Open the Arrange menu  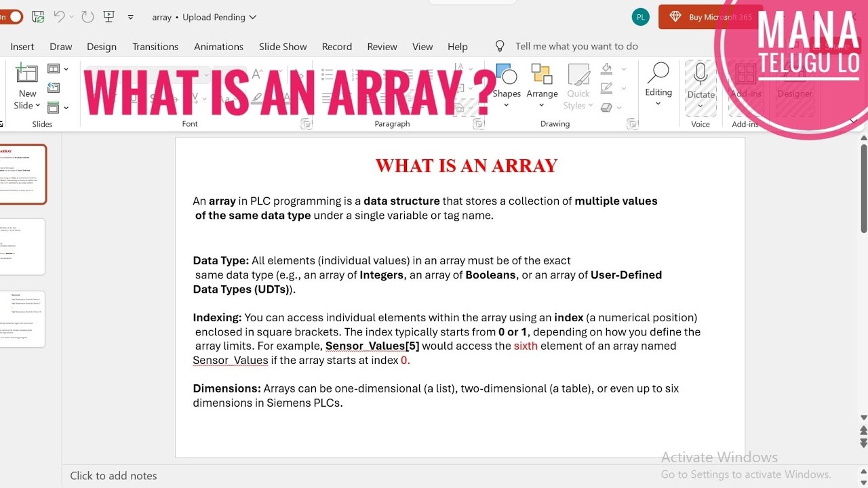pyautogui.click(x=542, y=86)
